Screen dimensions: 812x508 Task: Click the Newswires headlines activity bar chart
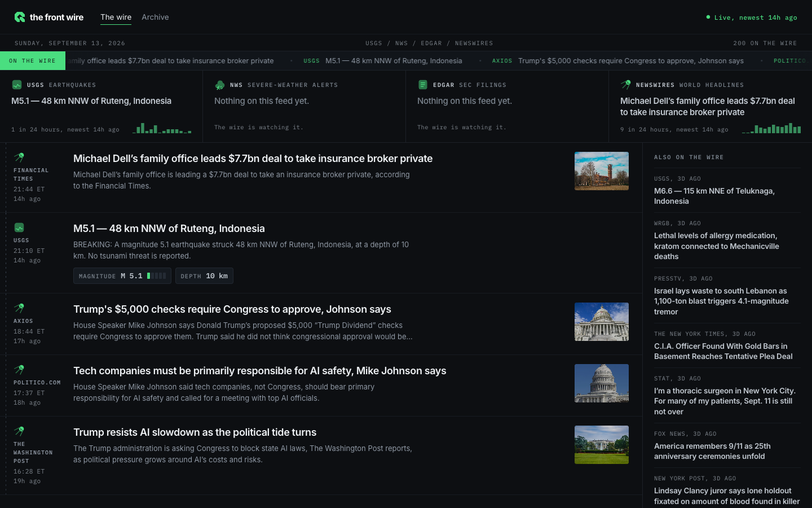[771, 128]
